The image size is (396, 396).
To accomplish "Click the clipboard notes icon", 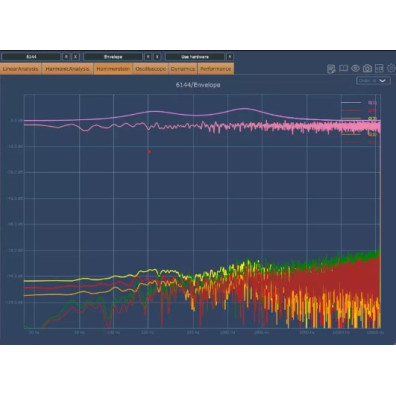I will [x=331, y=69].
